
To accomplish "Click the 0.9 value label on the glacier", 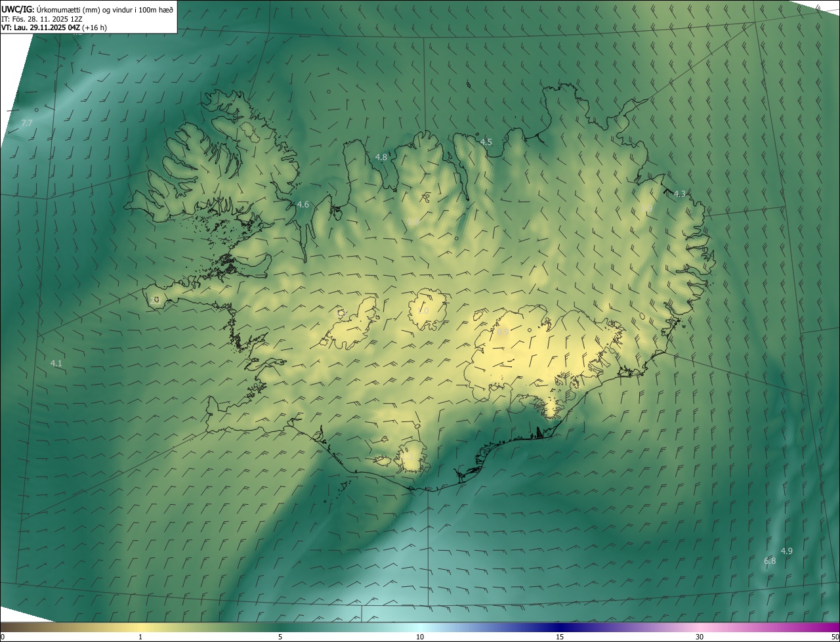I will pyautogui.click(x=503, y=332).
